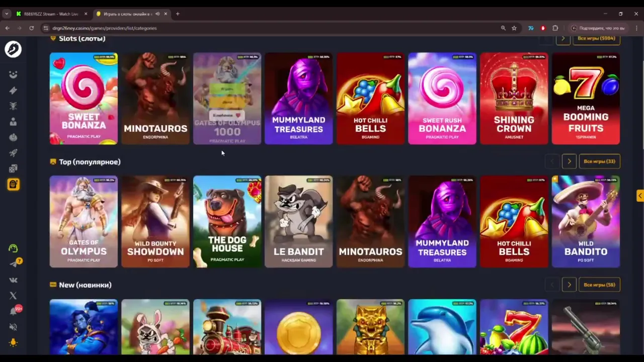Open X social icon in the sidebar
This screenshot has height=362, width=644.
[13, 296]
